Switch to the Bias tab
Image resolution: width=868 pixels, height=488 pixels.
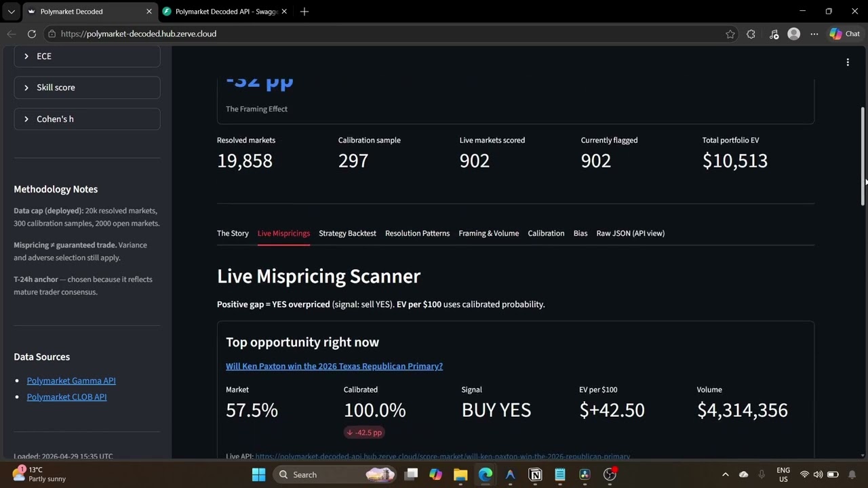[x=580, y=233]
